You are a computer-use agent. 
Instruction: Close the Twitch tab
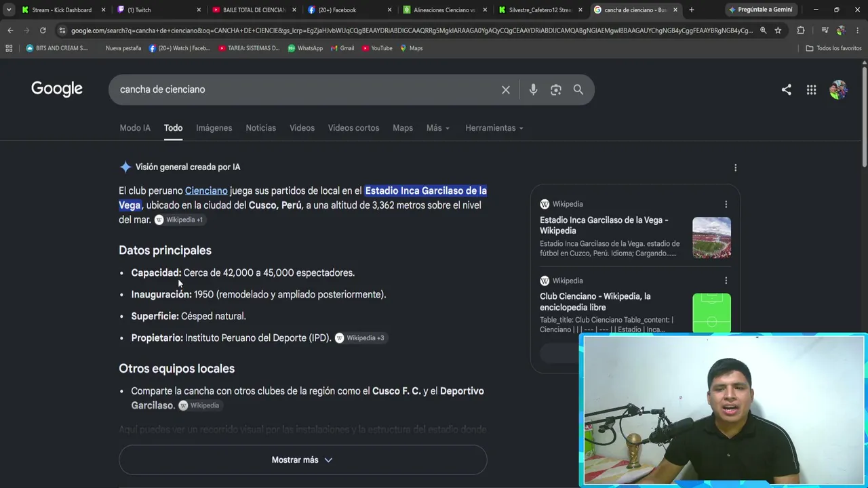coord(199,10)
